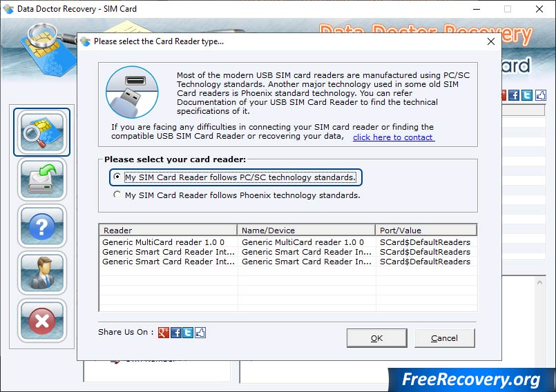Minimize the Data Doctor Recovery window
Screen dimensions: 556x392
point(477,9)
